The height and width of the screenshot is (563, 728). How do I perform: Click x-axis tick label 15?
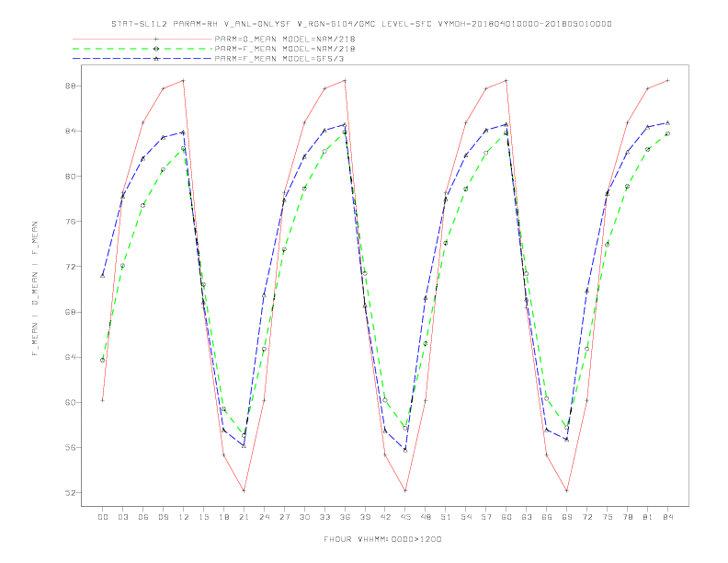click(x=203, y=517)
